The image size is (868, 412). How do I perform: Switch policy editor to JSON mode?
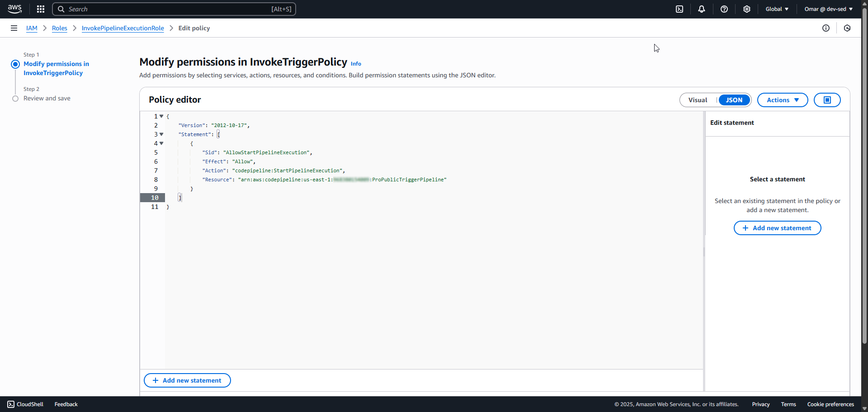pyautogui.click(x=734, y=100)
